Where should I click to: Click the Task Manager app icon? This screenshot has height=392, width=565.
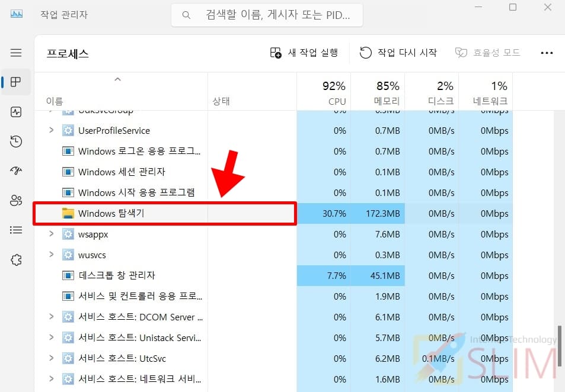click(x=17, y=14)
